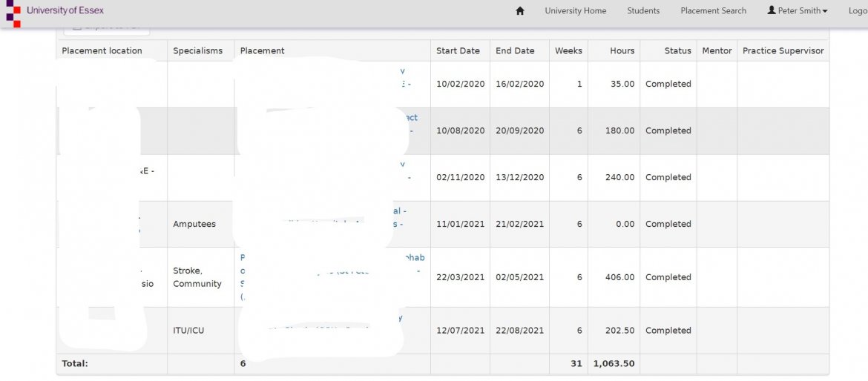The image size is (868, 381).
Task: Click the Hours column header
Action: click(x=622, y=51)
